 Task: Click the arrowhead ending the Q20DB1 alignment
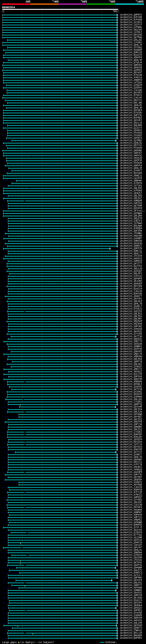[x=116, y=140]
